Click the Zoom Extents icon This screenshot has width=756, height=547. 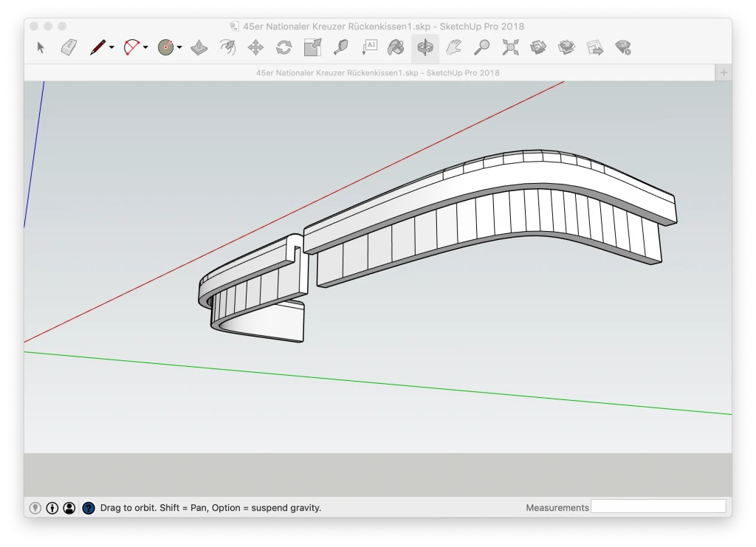coord(510,48)
